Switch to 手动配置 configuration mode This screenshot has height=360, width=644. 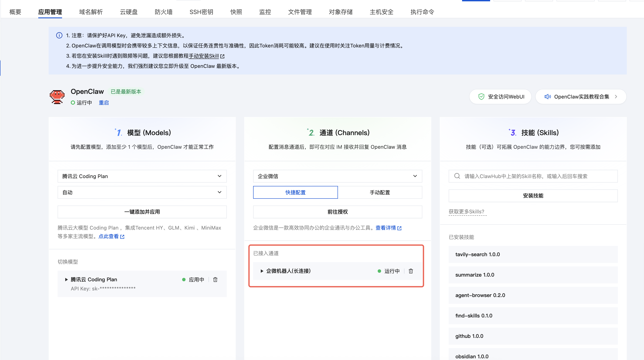(x=380, y=192)
